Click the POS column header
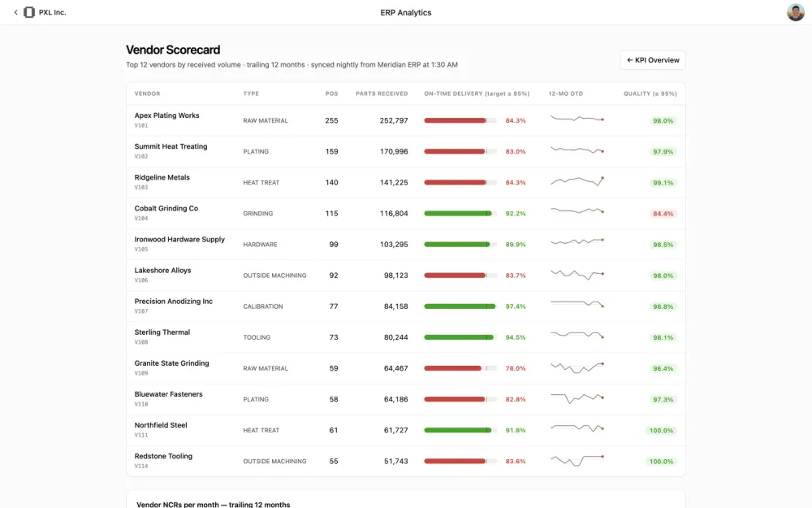The width and height of the screenshot is (812, 508). (331, 93)
